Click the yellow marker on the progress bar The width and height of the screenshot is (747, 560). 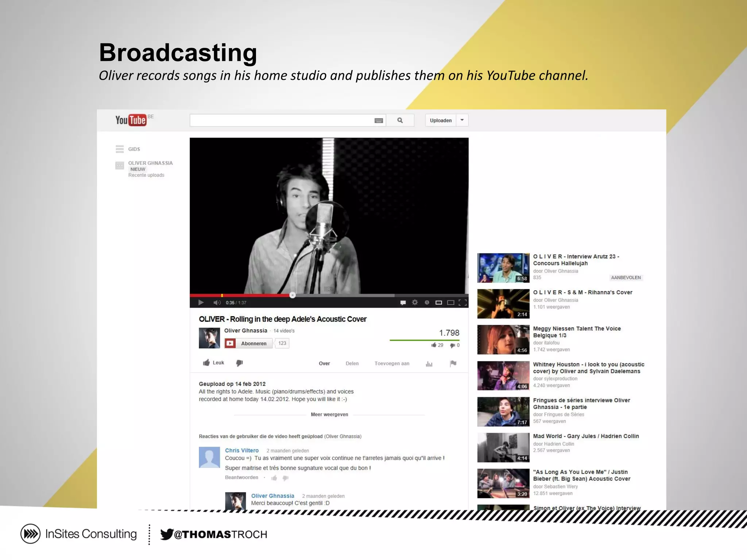222,295
